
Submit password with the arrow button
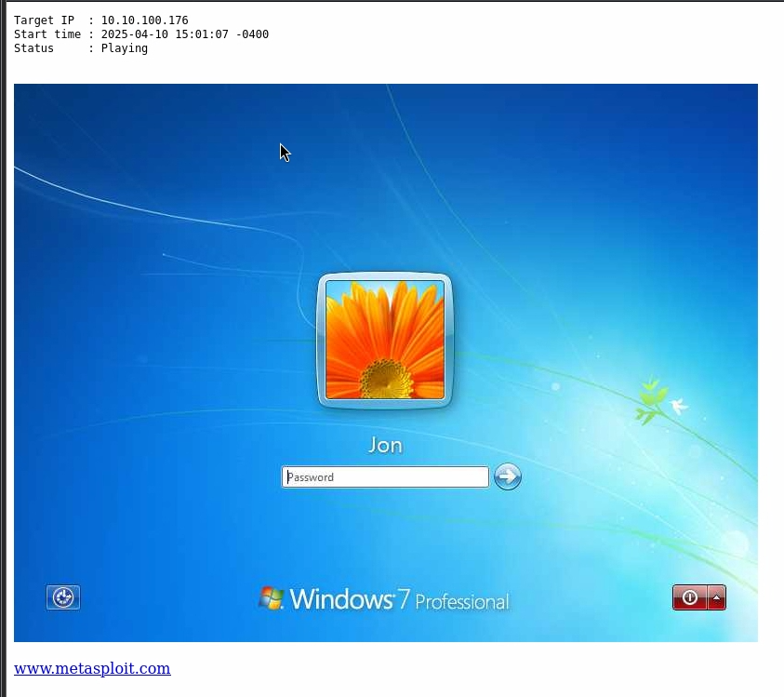click(x=508, y=476)
